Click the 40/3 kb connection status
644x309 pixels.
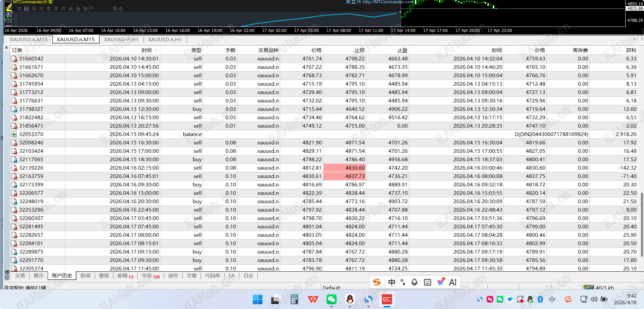tap(599, 288)
